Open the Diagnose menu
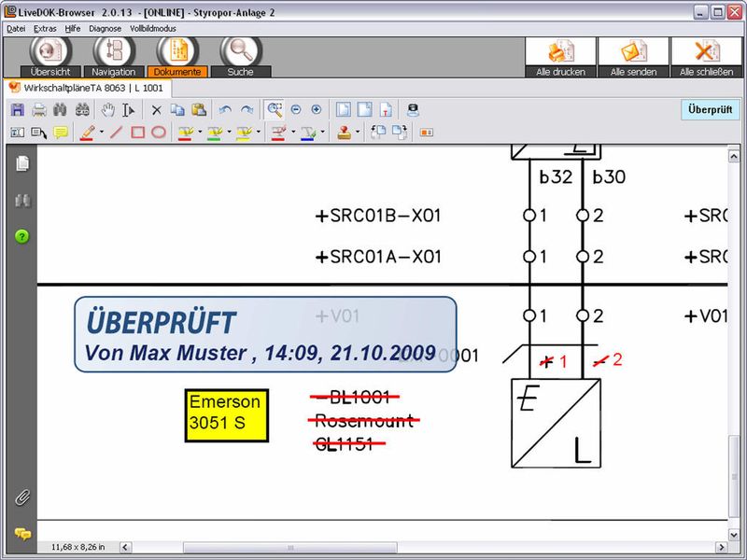This screenshot has height=560, width=747. (105, 29)
